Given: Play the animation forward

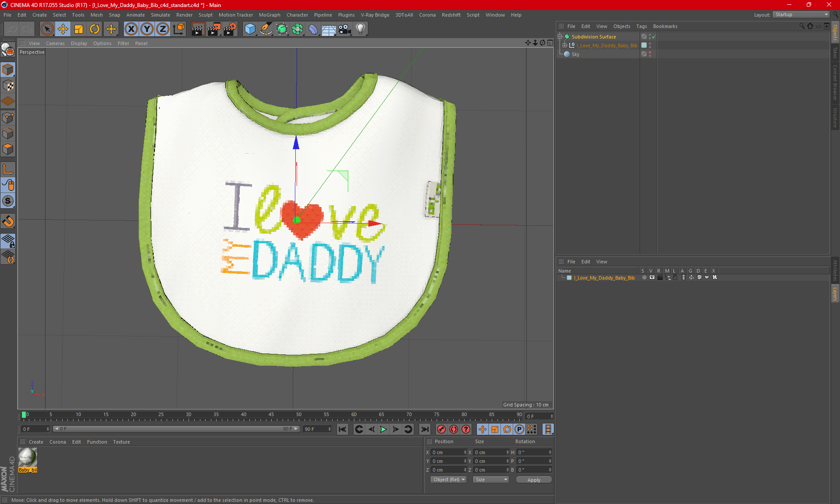Looking at the screenshot, I should pos(383,429).
